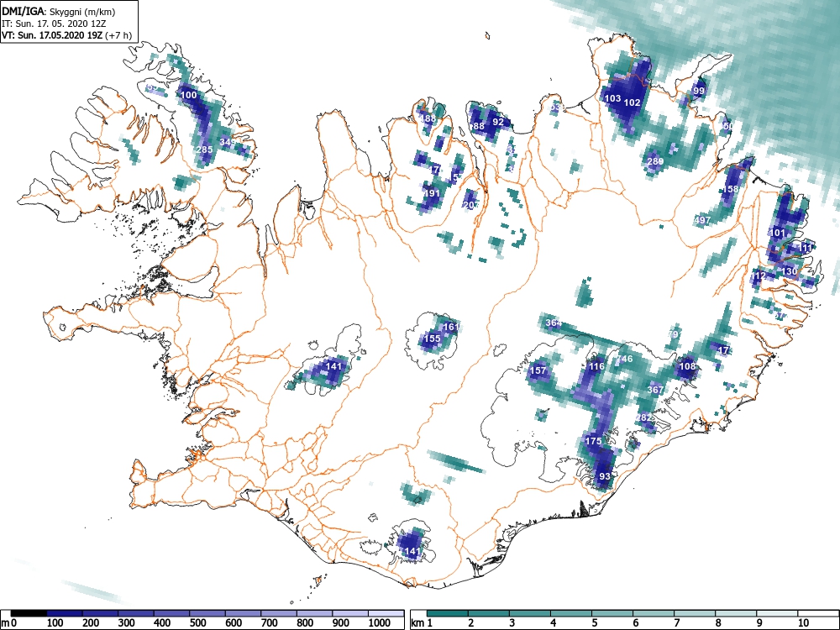
Task: Click the visibility value '746' on Vatnajökull
Action: [625, 359]
